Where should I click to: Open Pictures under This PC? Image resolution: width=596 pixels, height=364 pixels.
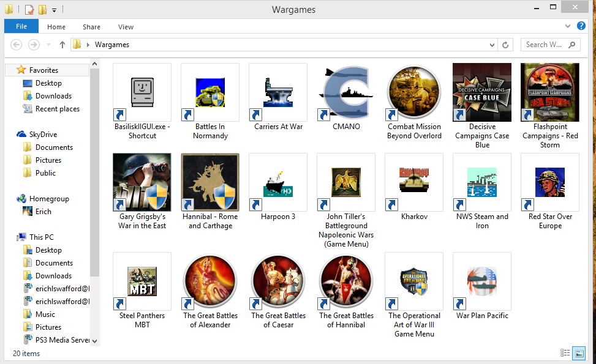pyautogui.click(x=48, y=327)
